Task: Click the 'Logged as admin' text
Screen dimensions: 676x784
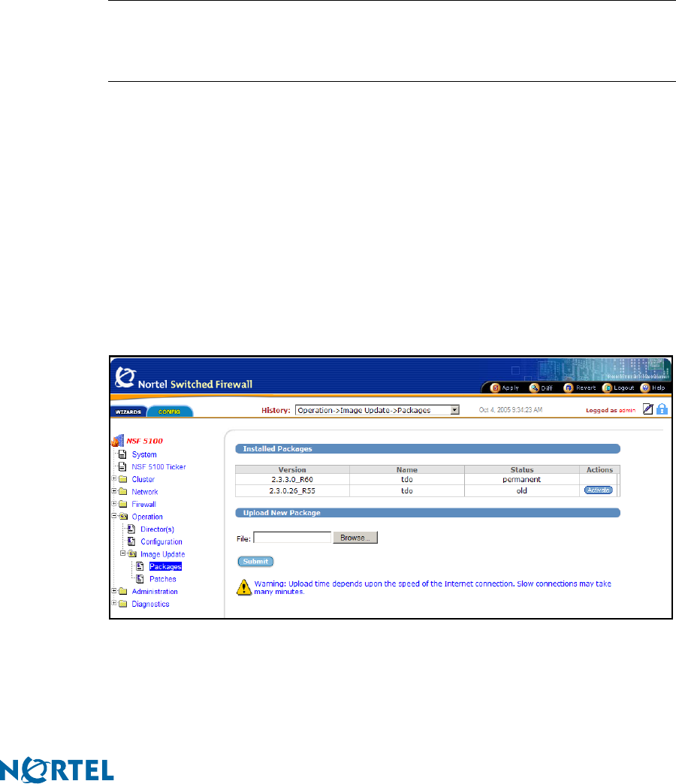Action: [x=611, y=410]
